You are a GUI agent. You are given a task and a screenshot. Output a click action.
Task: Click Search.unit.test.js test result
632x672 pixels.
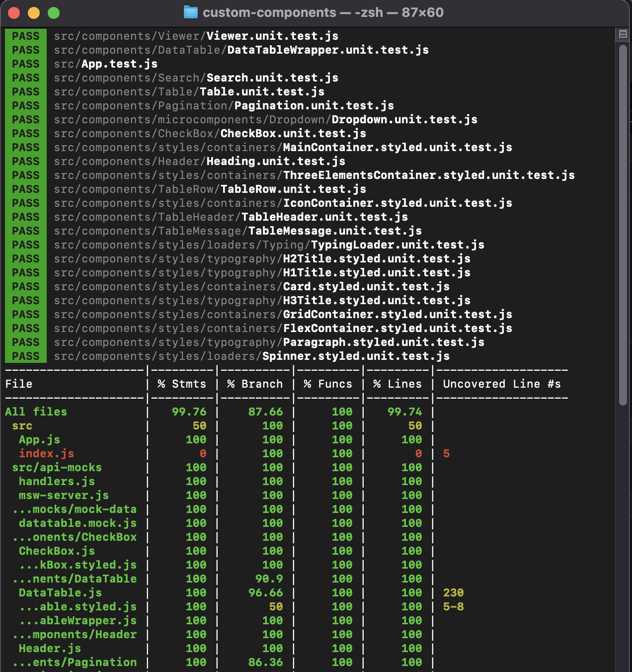click(x=196, y=78)
